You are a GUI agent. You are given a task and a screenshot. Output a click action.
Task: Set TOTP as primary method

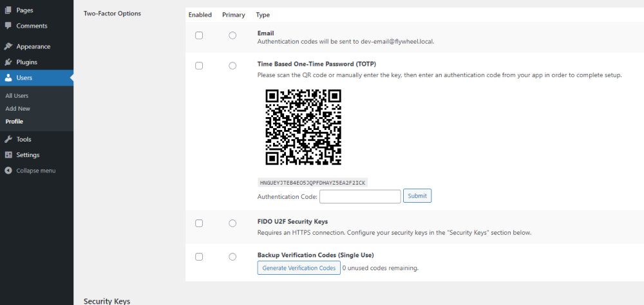[232, 66]
